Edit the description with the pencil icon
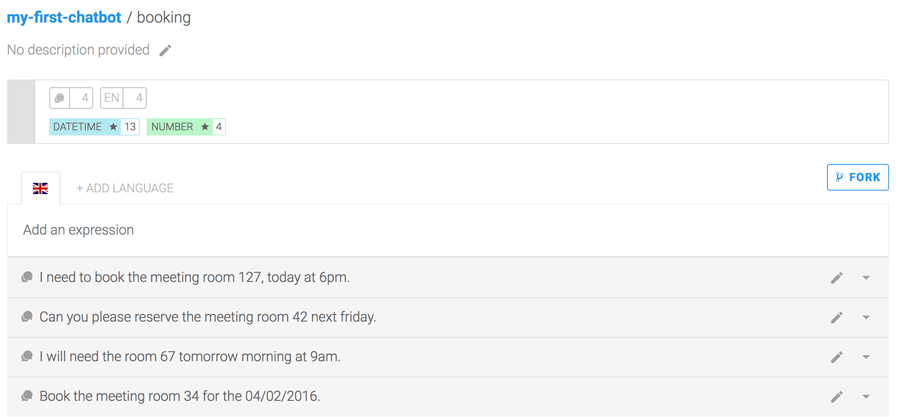Viewport: 900px width, 417px height. click(x=165, y=50)
